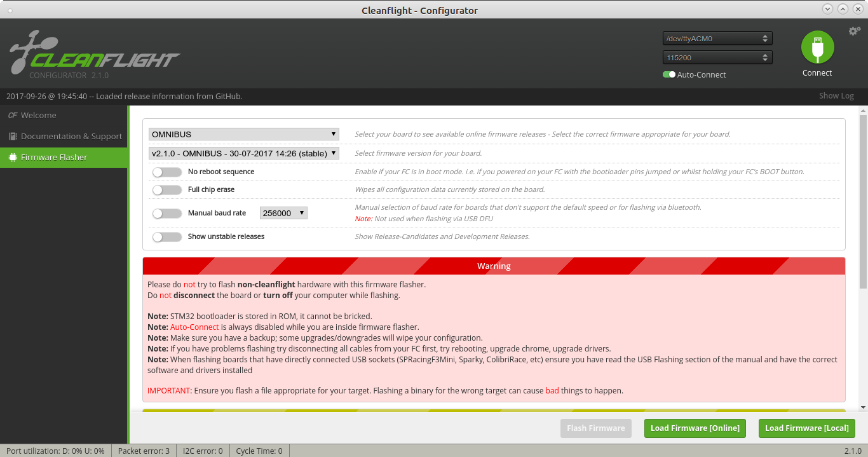This screenshot has width=868, height=457.
Task: Open the v2.1.0 firmware version dropdown
Action: [244, 153]
